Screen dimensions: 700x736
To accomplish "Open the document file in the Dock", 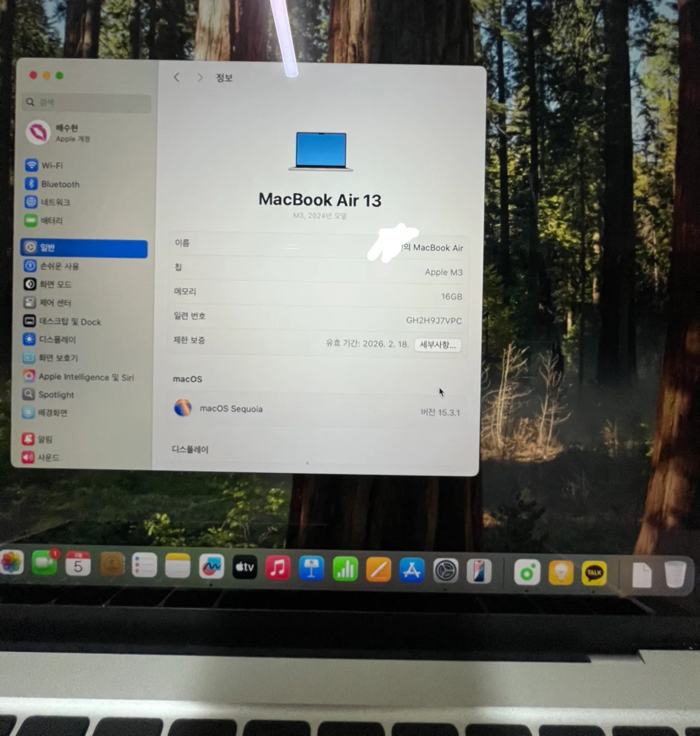I will (642, 574).
